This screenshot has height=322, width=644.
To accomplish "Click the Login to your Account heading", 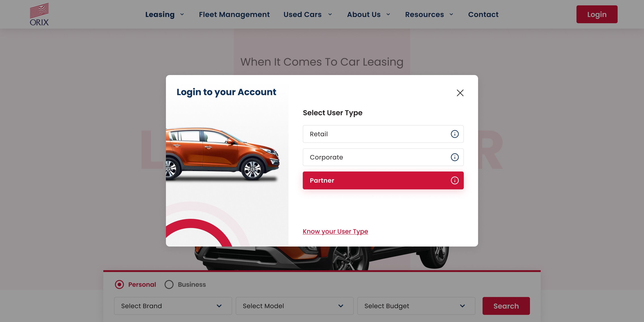I will coord(226,92).
